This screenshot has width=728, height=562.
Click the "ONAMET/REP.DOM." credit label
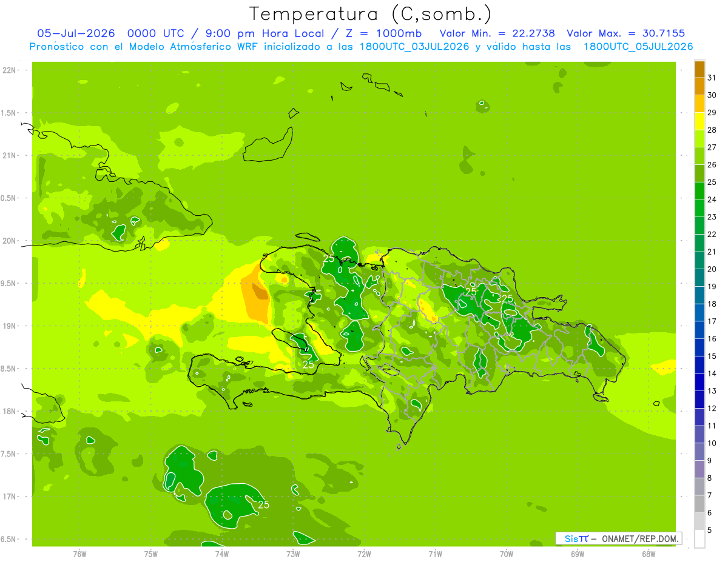639,538
